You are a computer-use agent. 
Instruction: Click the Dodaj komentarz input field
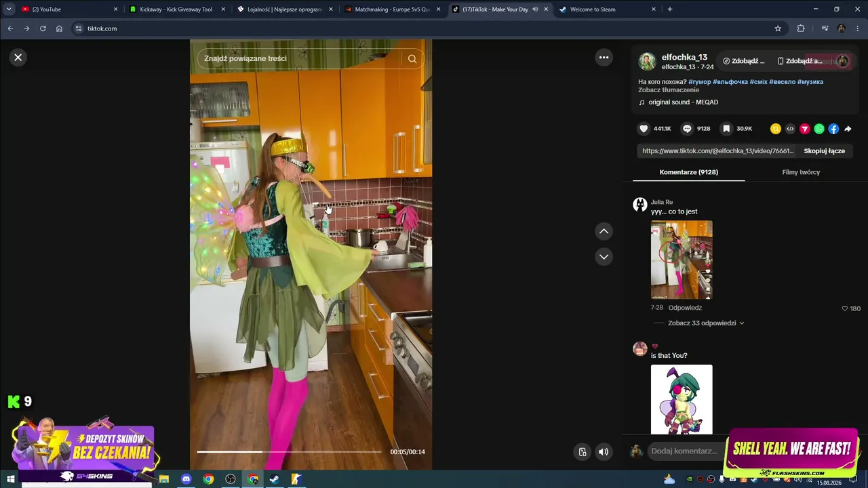coord(684,451)
